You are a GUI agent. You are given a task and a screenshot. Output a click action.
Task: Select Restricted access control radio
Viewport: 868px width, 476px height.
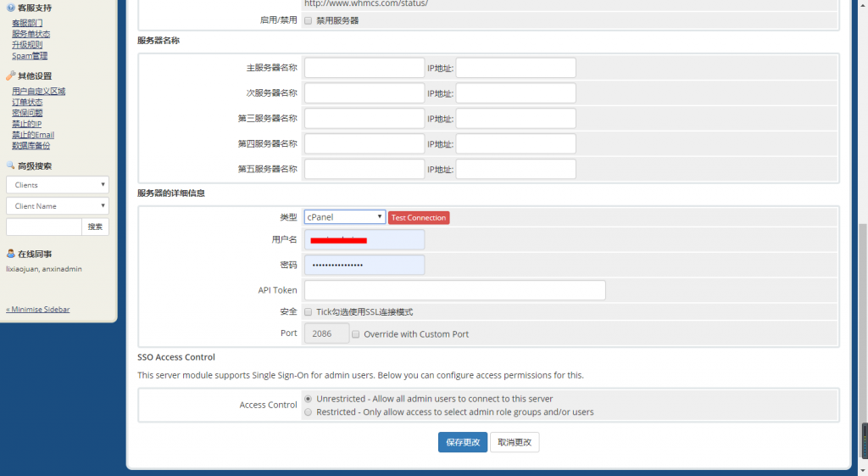point(308,412)
